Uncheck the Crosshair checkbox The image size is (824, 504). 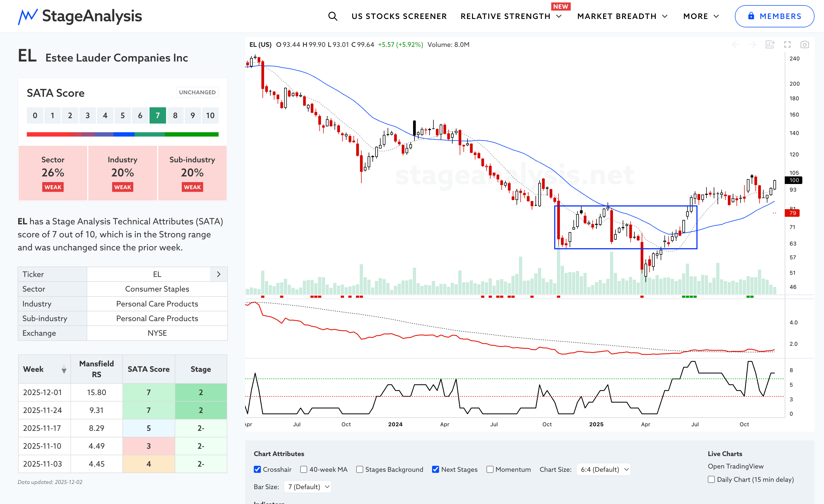(257, 469)
